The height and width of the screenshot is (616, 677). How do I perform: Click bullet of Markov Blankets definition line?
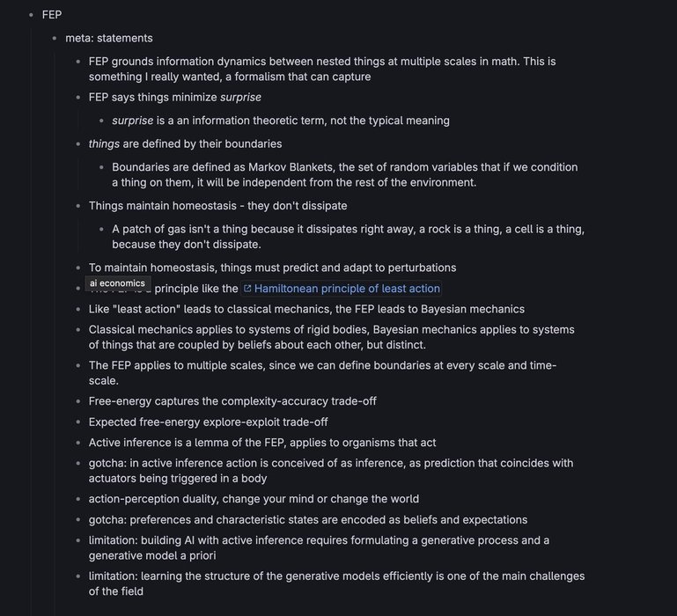tap(101, 167)
